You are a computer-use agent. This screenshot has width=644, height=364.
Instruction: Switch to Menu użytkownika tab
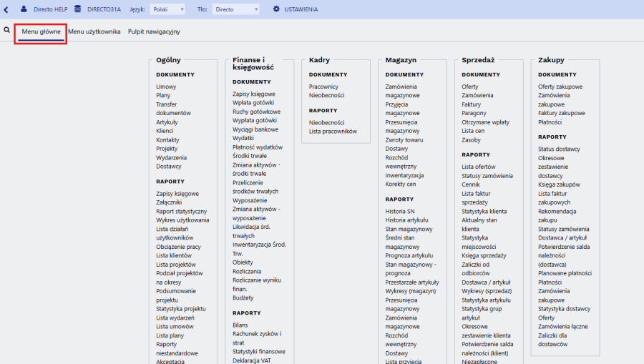point(94,31)
